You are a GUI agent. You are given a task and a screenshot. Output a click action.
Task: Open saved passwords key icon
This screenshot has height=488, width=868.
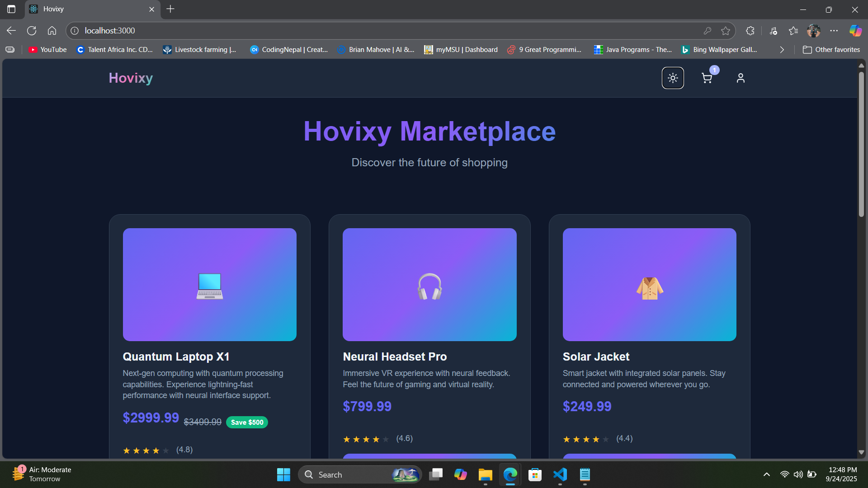[708, 31]
